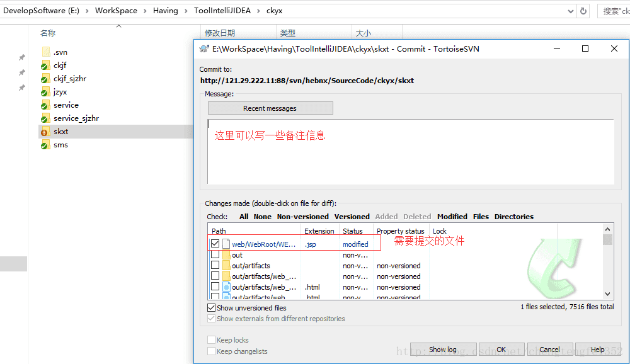The width and height of the screenshot is (630, 364).
Task: Click the TortoiseSVN icon in title bar
Action: [204, 49]
